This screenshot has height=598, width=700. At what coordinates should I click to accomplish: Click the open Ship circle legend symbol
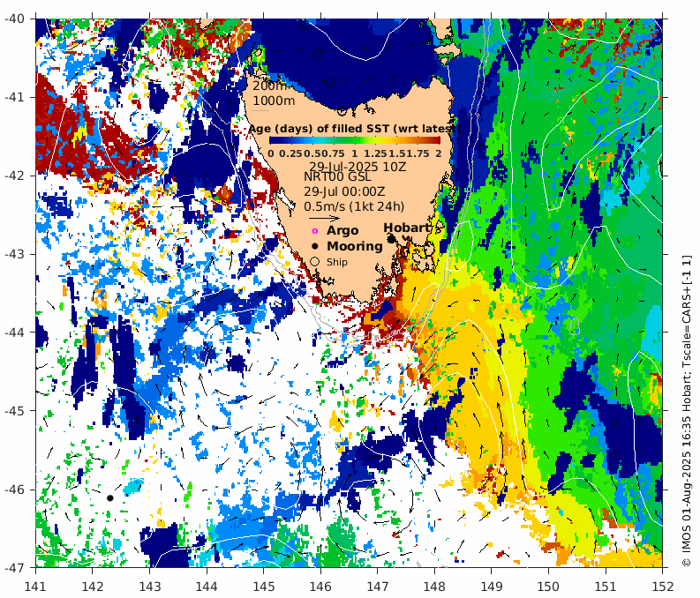point(315,262)
